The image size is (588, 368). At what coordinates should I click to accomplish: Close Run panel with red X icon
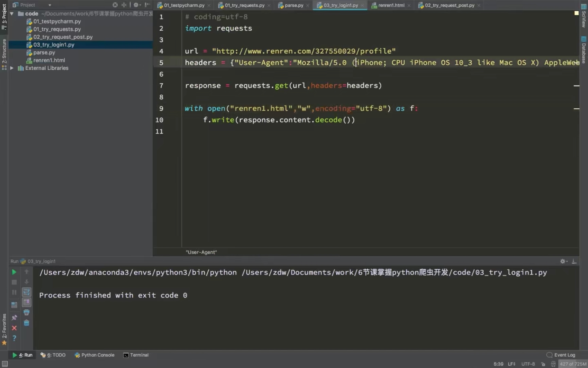click(x=14, y=328)
